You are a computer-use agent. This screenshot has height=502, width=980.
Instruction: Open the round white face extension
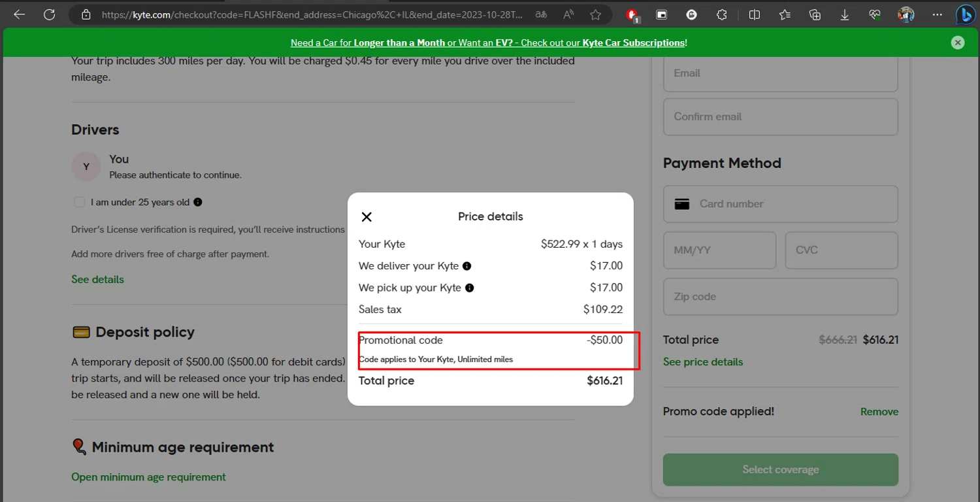692,14
